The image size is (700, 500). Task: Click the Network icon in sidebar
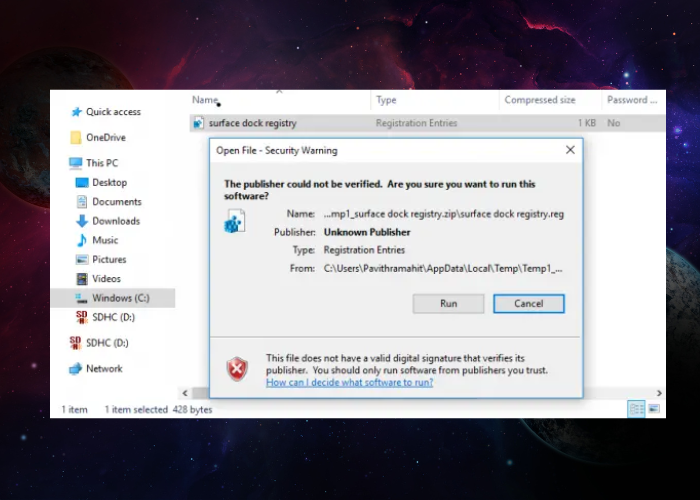pyautogui.click(x=75, y=368)
